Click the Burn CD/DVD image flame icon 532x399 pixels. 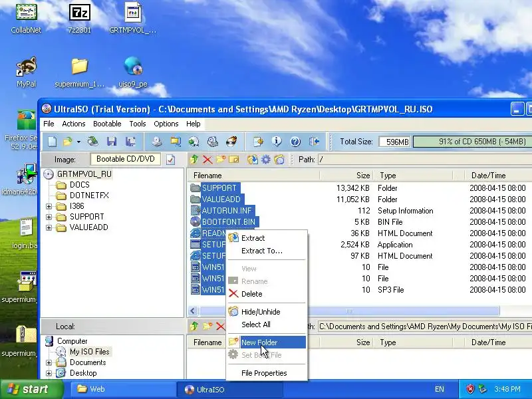tap(231, 142)
